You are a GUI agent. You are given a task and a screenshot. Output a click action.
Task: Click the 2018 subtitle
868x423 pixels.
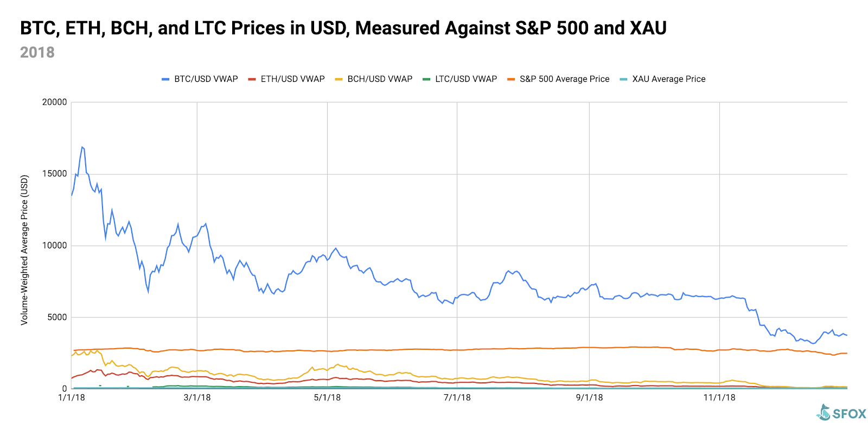pos(37,53)
